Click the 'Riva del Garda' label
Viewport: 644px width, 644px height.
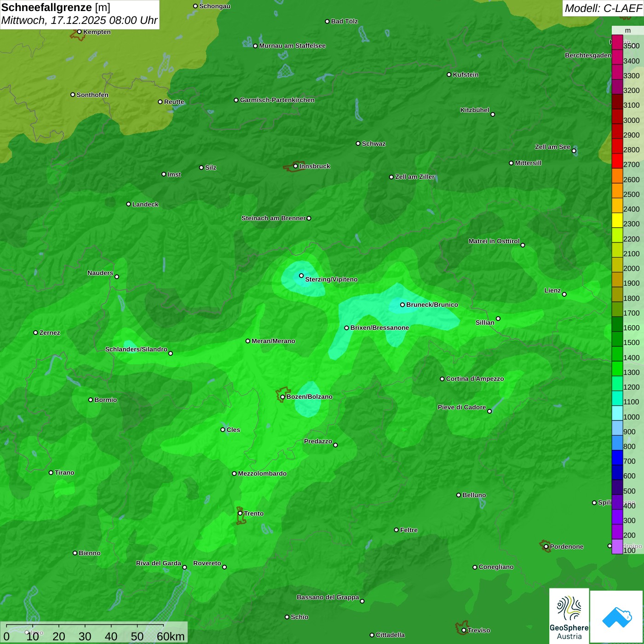tap(159, 563)
